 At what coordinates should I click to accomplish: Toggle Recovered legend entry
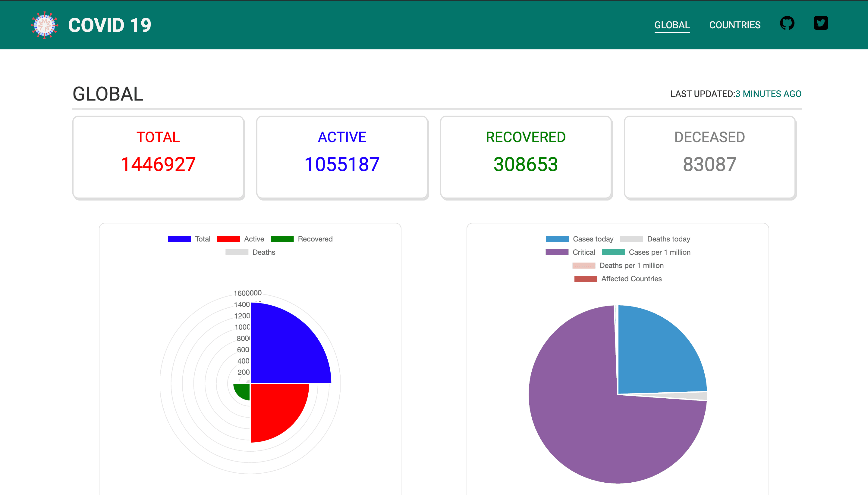[301, 239]
